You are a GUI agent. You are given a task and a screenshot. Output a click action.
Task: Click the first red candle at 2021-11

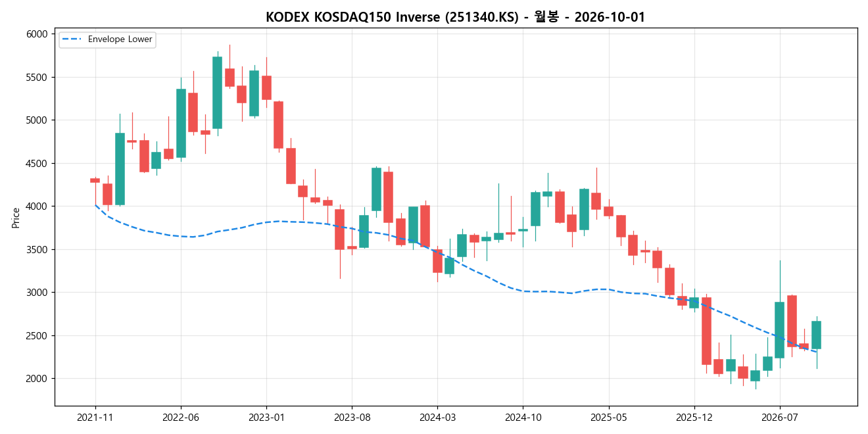click(x=95, y=180)
